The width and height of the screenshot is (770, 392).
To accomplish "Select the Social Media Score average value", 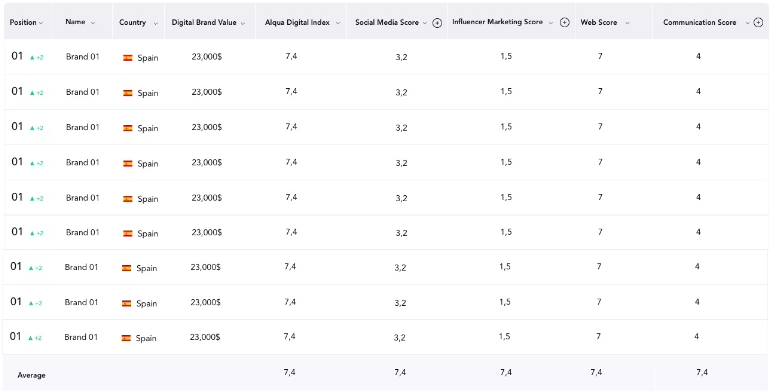I will (x=400, y=372).
